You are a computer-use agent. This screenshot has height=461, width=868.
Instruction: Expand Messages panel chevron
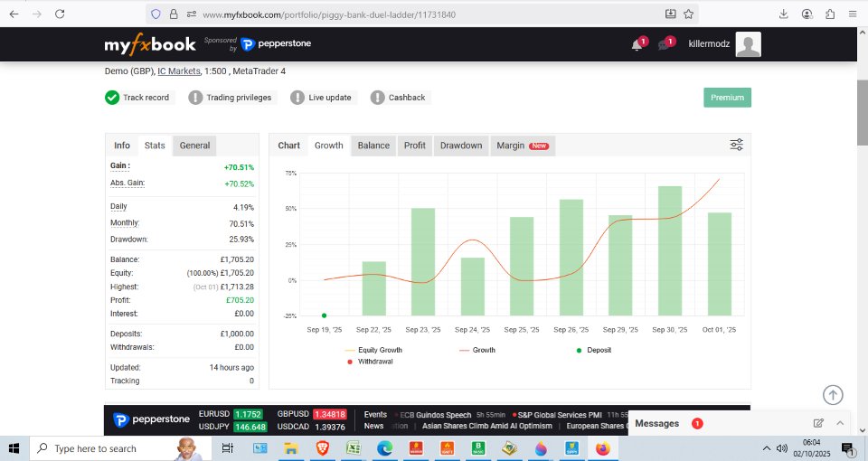(840, 423)
